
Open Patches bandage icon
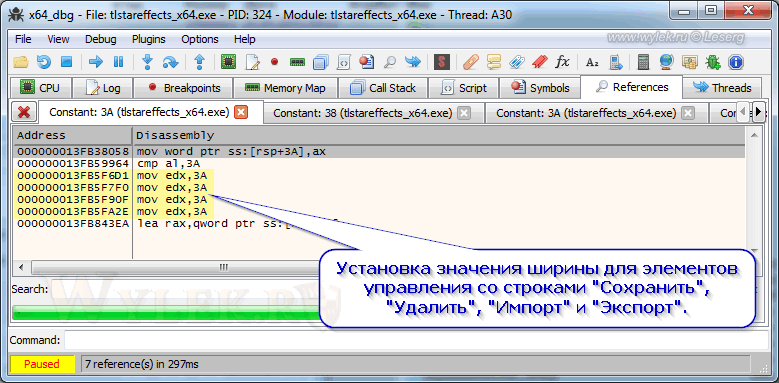(470, 62)
